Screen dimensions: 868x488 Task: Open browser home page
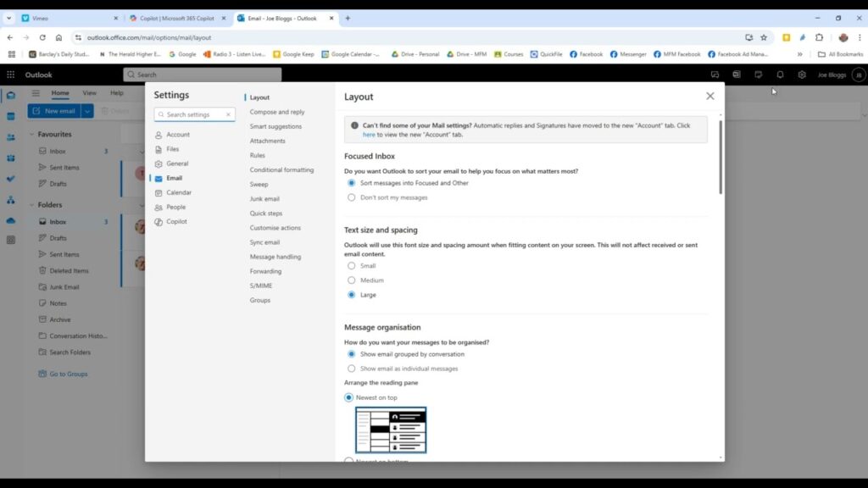coord(58,37)
